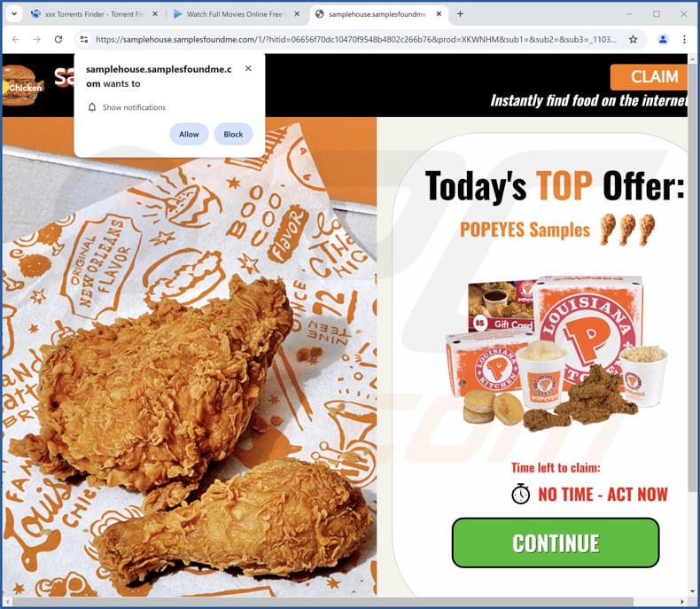
Task: Bookmark this page with the star icon
Action: [x=633, y=39]
